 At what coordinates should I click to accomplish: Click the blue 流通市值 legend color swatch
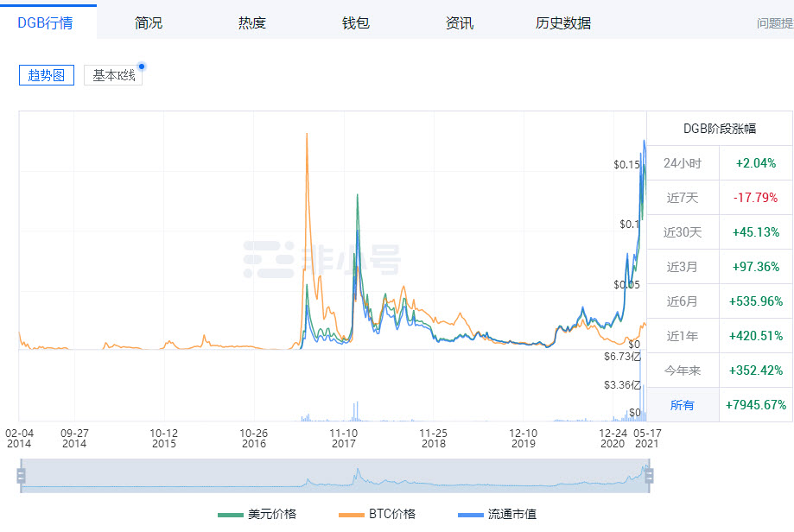[470, 515]
